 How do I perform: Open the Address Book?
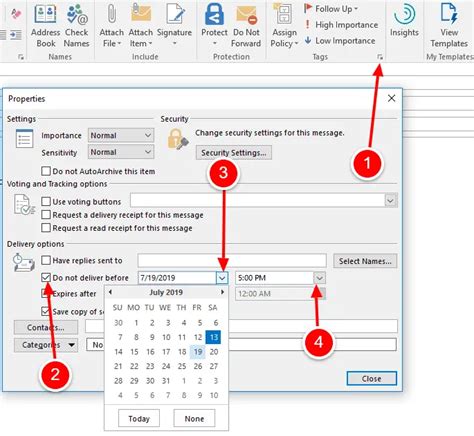pyautogui.click(x=45, y=26)
